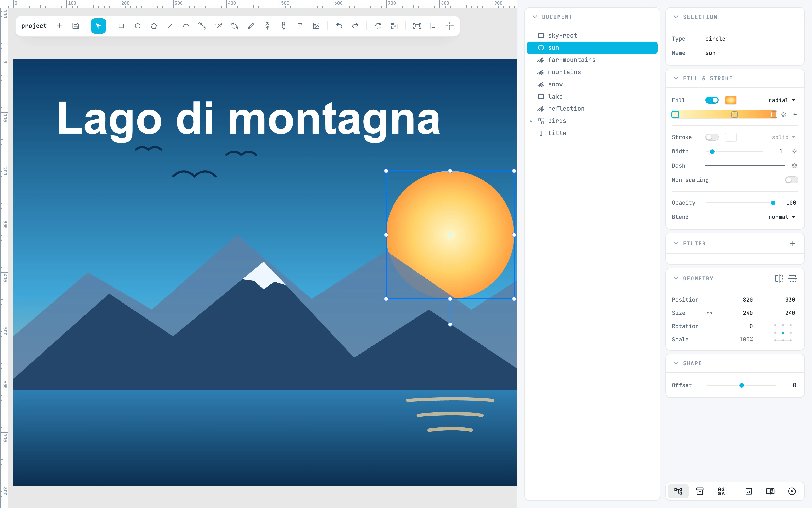812x508 pixels.
Task: Open the normal Blend mode dropdown
Action: tap(782, 217)
